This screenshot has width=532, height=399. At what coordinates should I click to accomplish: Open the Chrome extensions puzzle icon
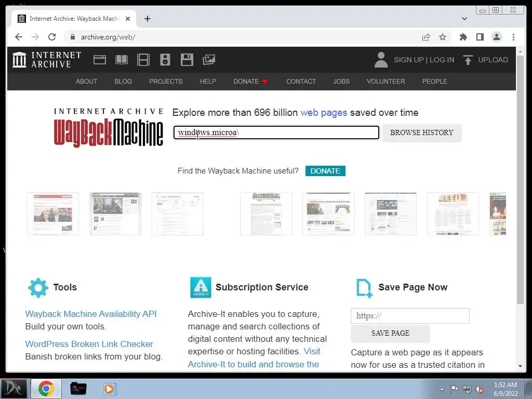pos(463,37)
